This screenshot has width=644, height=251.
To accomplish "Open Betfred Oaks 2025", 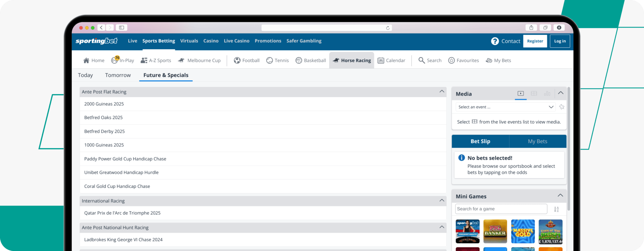I will (263, 118).
